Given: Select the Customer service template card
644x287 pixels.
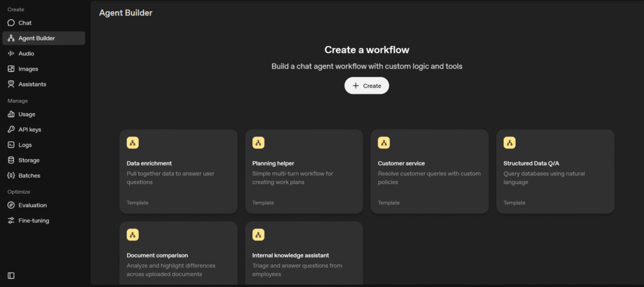Looking at the screenshot, I should 430,171.
